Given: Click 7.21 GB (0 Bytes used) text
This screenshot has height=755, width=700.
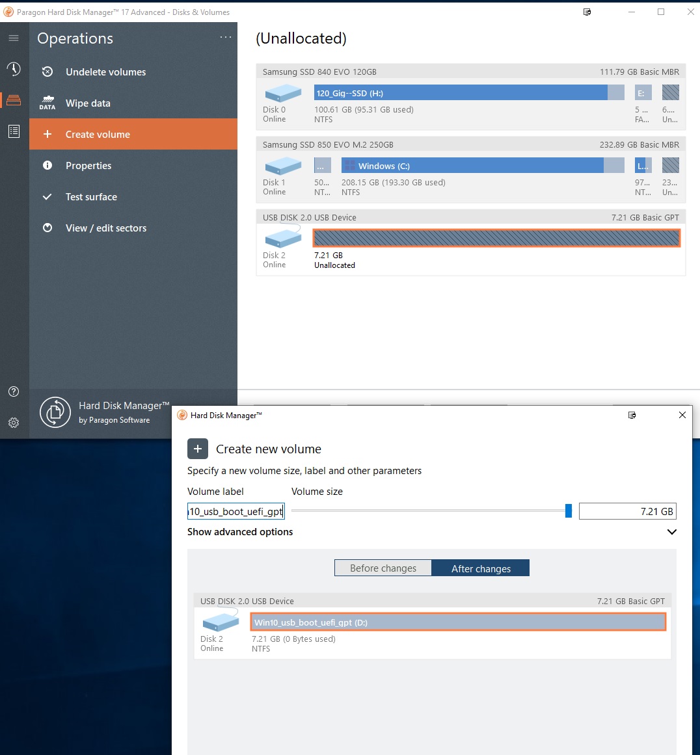Looking at the screenshot, I should point(293,639).
